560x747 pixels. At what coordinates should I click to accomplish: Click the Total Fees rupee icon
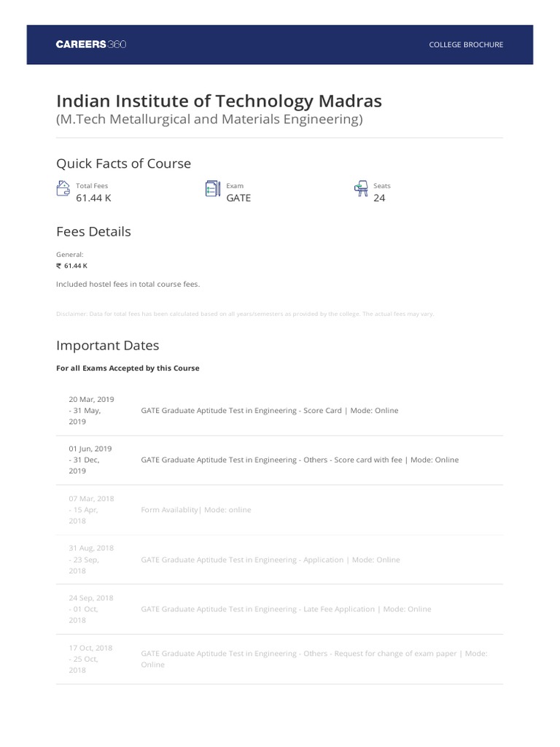click(x=63, y=190)
